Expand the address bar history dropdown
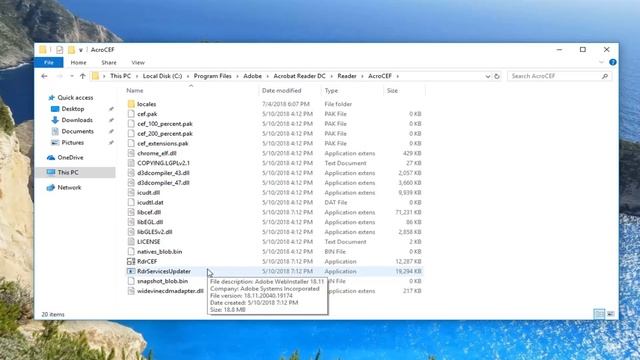 point(488,76)
